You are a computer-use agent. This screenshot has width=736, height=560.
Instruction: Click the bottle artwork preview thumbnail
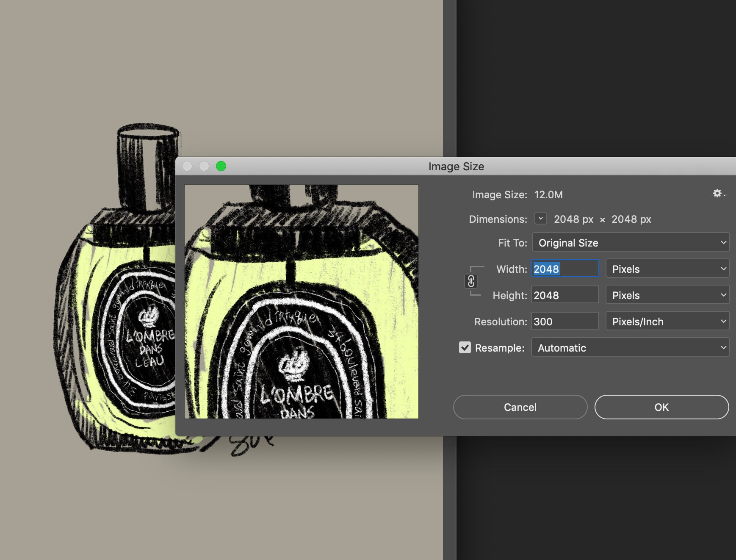click(301, 305)
